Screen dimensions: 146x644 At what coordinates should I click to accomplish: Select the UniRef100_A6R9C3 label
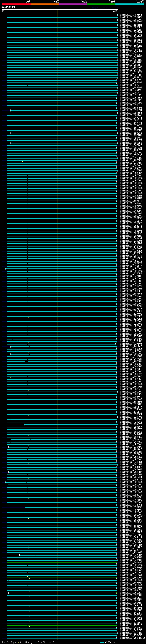(131, 364)
